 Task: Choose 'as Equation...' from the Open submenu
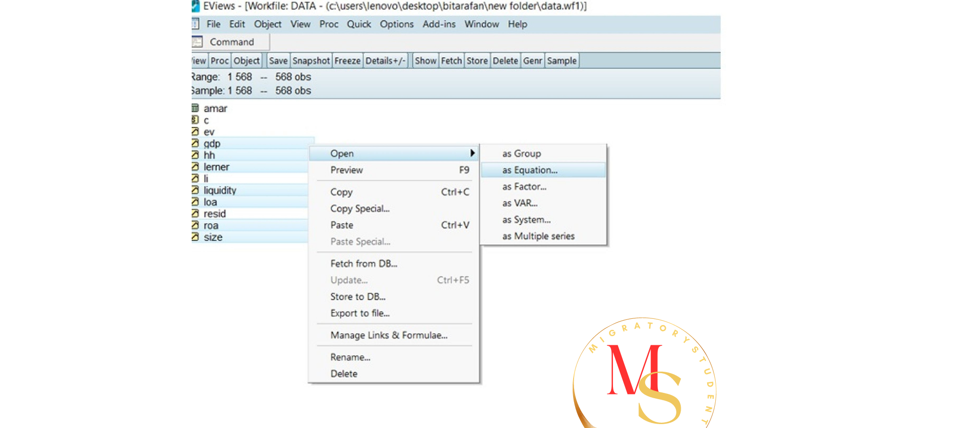(x=543, y=170)
